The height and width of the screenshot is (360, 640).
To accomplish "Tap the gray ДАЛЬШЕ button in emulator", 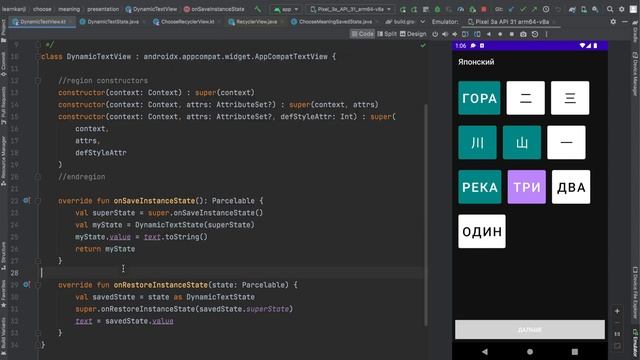I will (x=530, y=329).
